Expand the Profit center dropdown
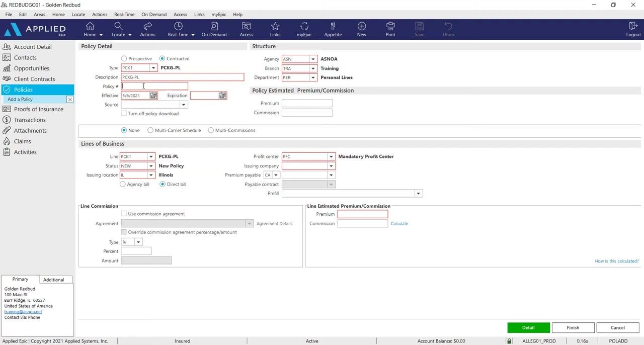The image size is (644, 345). coord(331,156)
